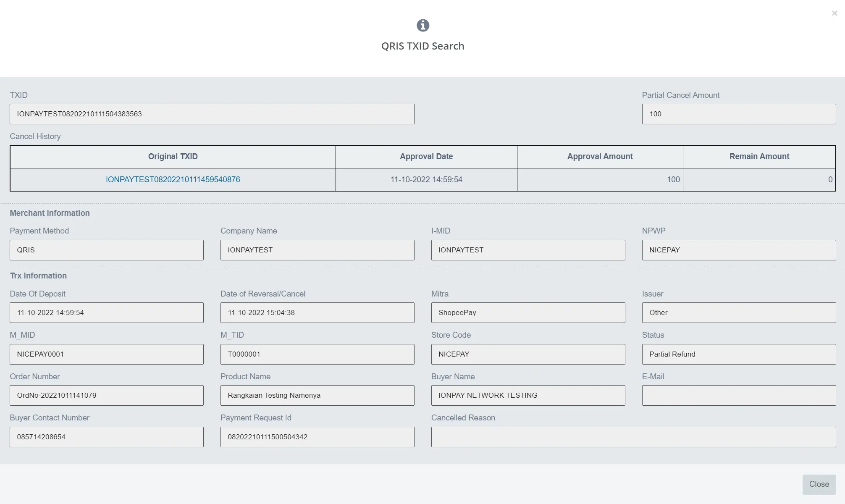Click the E-Mail empty field
The height and width of the screenshot is (504, 845).
click(739, 395)
